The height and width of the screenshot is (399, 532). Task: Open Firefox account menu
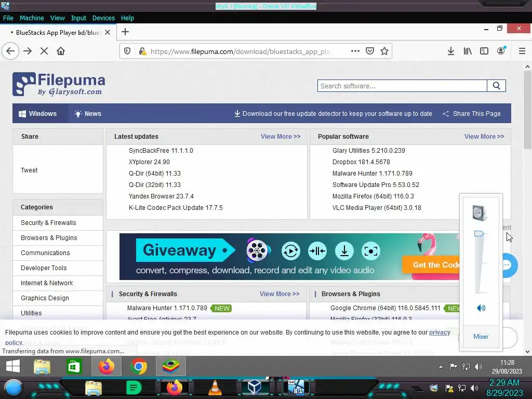501,51
